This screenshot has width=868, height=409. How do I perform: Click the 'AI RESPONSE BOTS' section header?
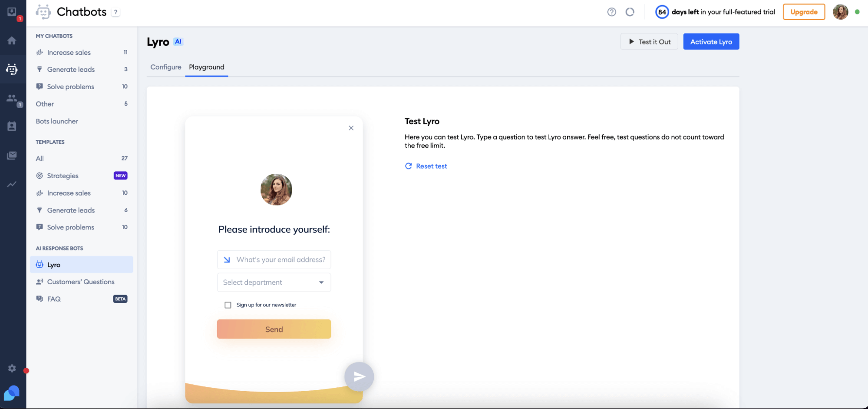point(59,249)
